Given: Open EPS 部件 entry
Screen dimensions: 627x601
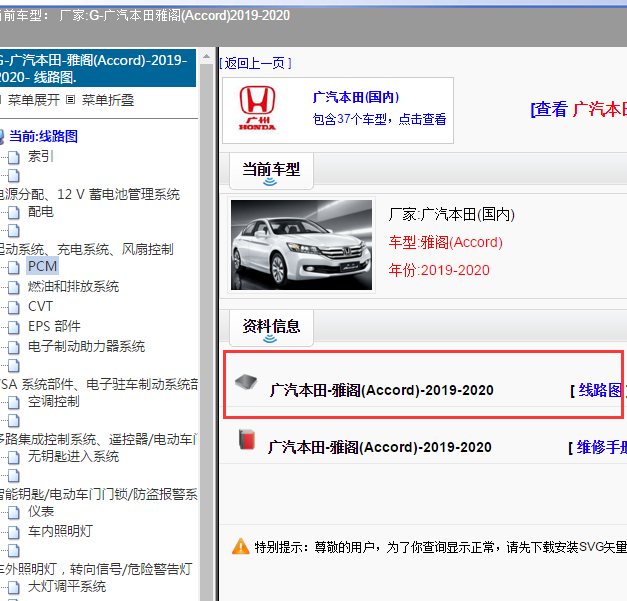Looking at the screenshot, I should (x=54, y=326).
